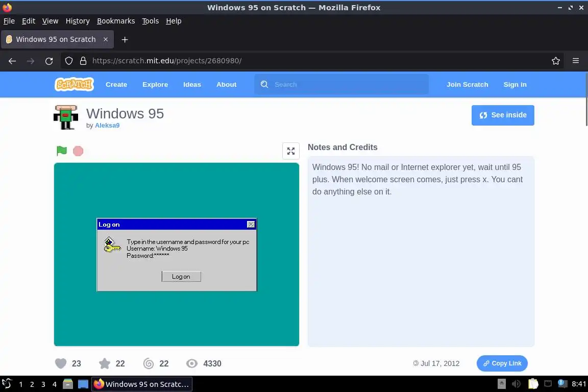Love this project using the heart icon
This screenshot has width=588, height=392.
(x=61, y=363)
